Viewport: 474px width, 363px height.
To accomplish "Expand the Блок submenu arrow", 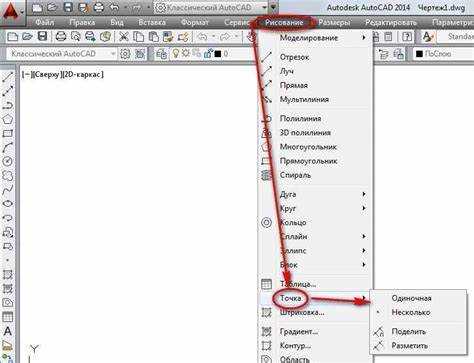I will tap(364, 265).
